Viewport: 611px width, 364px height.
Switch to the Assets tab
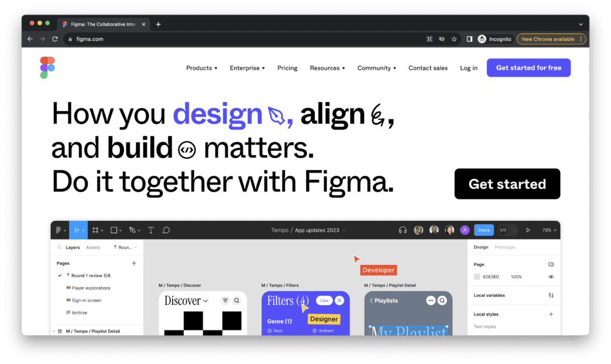(93, 246)
